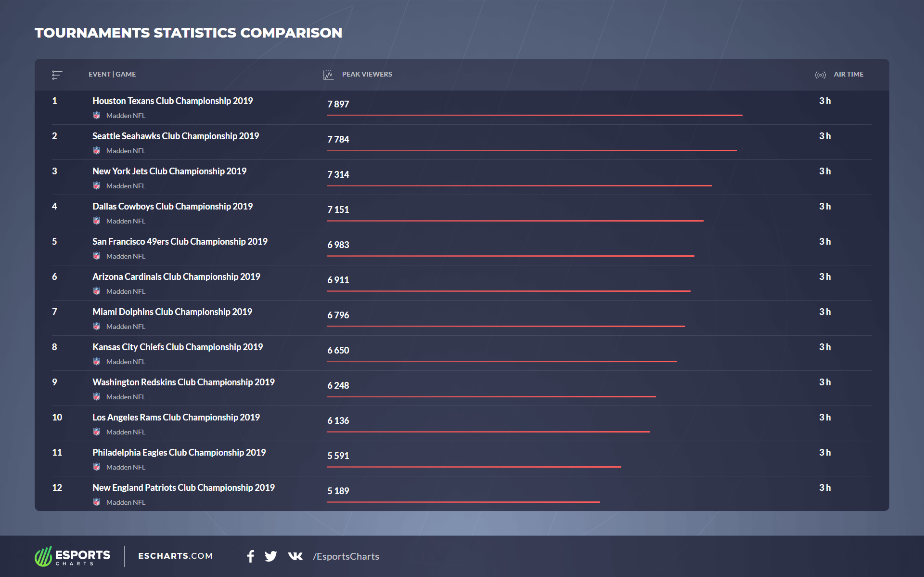Image resolution: width=924 pixels, height=577 pixels.
Task: Open the VK social icon
Action: coord(295,556)
